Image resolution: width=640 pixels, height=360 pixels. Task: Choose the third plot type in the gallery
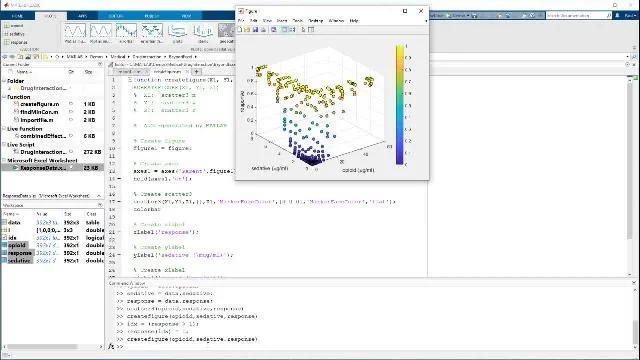click(x=126, y=31)
